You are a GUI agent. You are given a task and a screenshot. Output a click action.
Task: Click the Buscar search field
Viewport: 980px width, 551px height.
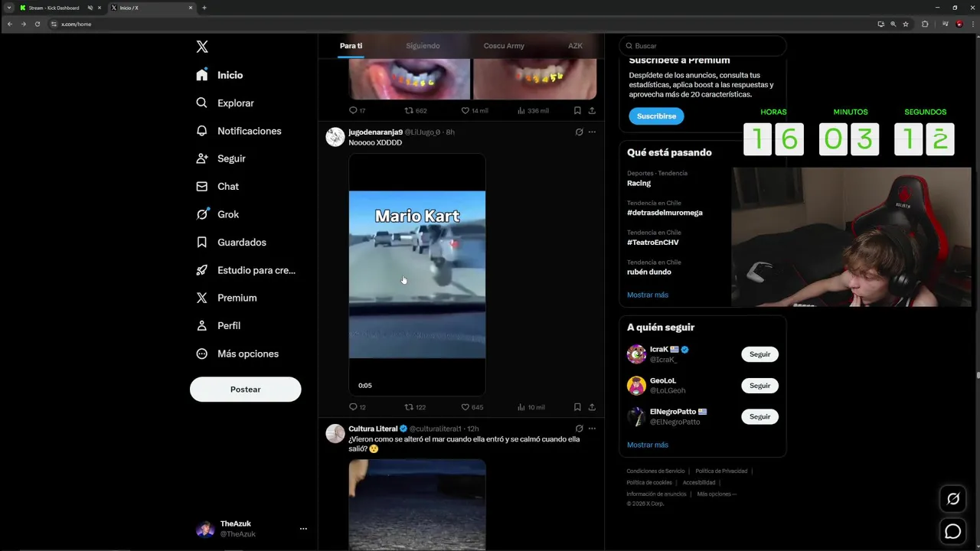point(703,46)
